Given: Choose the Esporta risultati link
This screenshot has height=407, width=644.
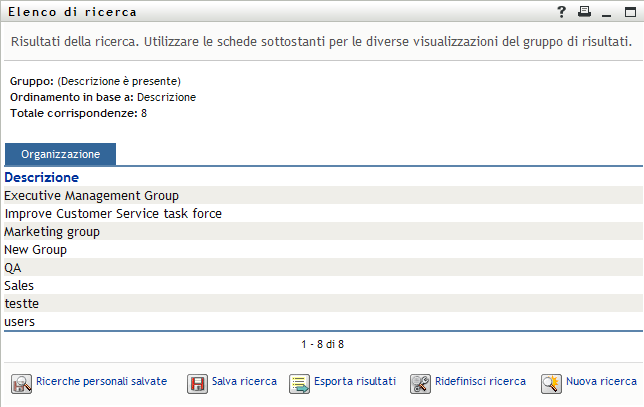Looking at the screenshot, I should (355, 382).
